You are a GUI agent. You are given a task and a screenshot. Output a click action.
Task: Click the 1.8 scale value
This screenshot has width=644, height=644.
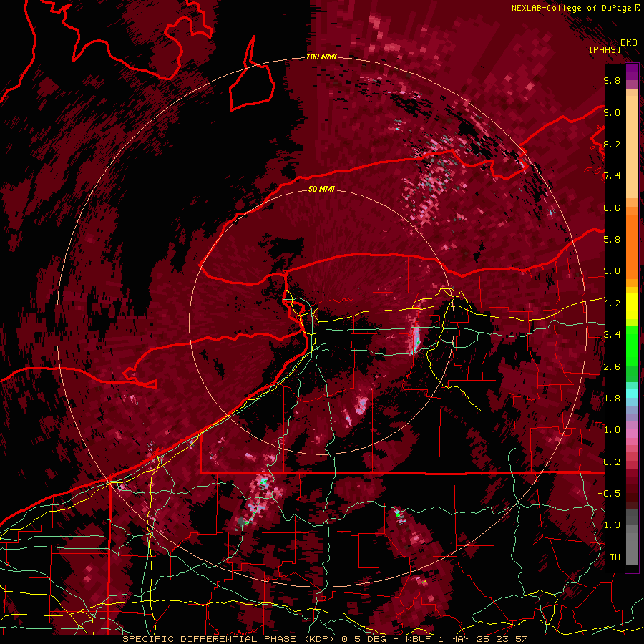(x=612, y=399)
